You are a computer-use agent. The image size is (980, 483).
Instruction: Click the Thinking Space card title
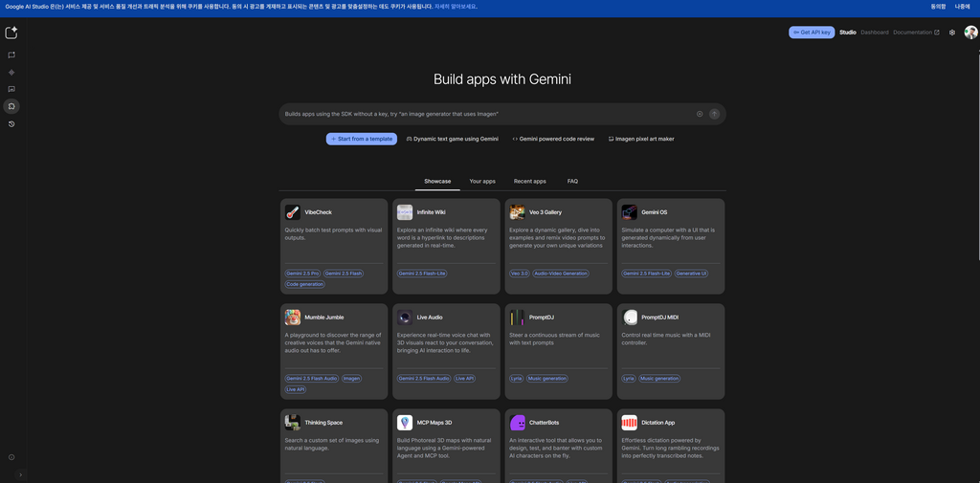(323, 423)
